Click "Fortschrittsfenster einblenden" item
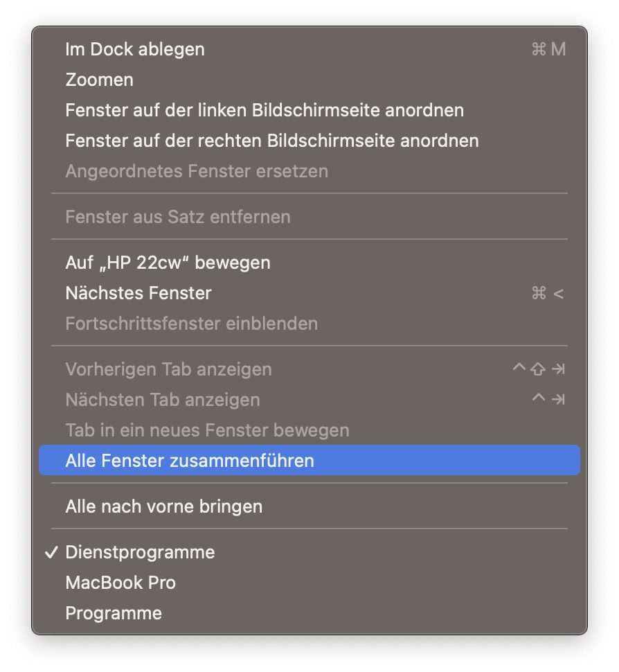 pos(192,324)
